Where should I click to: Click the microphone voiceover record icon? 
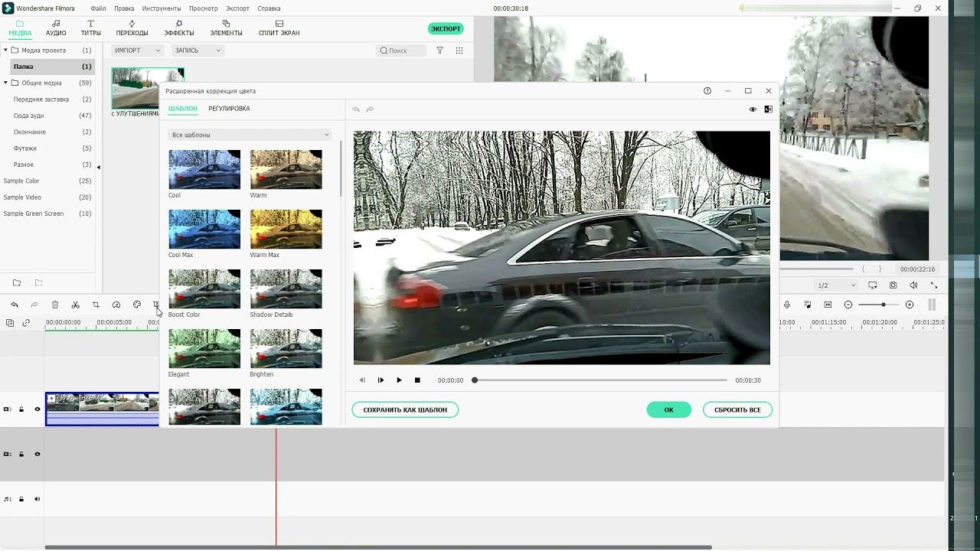point(787,305)
